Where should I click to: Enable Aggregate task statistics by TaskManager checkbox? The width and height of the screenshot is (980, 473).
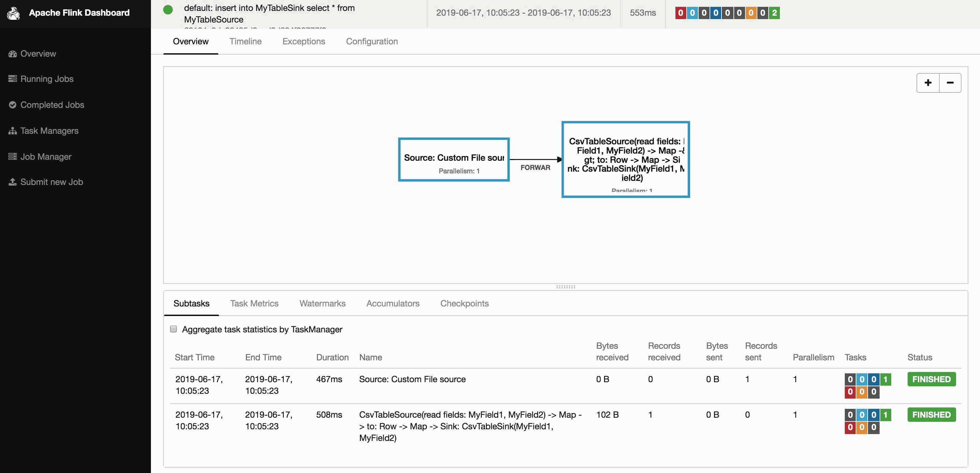173,329
